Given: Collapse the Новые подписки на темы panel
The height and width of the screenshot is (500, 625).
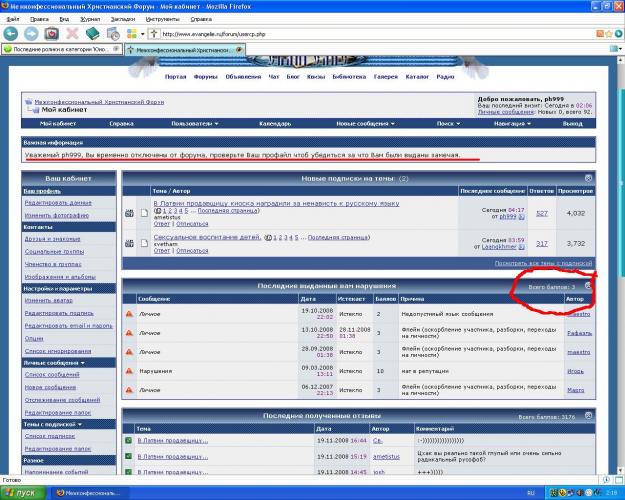Looking at the screenshot, I should pyautogui.click(x=588, y=178).
